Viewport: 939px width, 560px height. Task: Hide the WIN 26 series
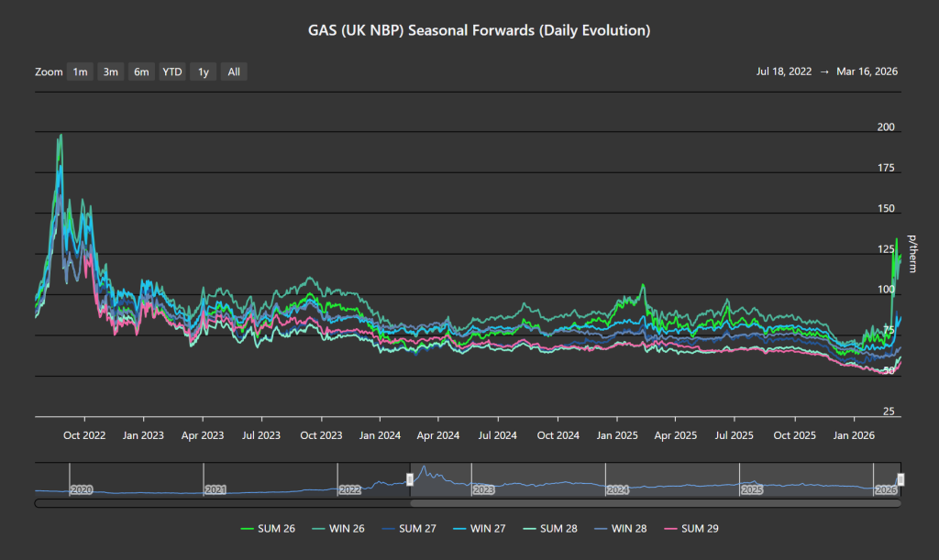coord(339,528)
